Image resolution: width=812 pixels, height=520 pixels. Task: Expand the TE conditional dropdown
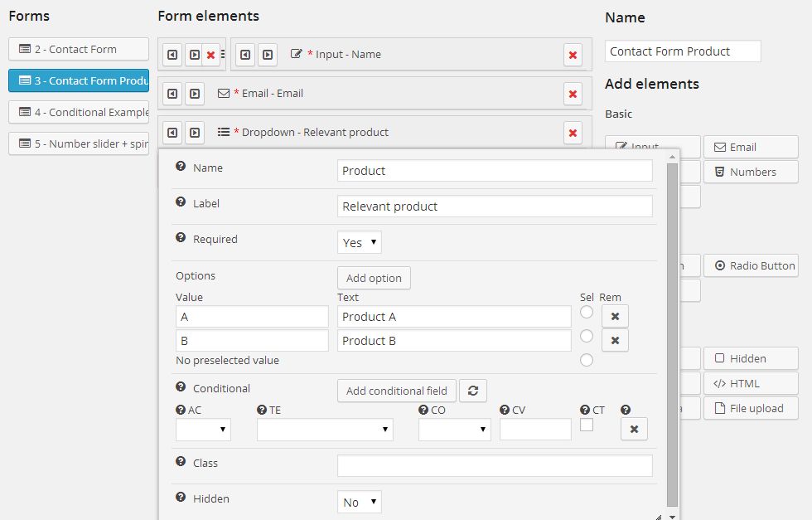click(x=325, y=429)
